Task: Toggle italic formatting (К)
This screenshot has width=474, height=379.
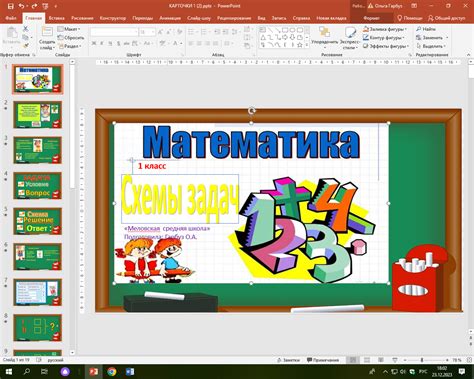Action: 102,44
